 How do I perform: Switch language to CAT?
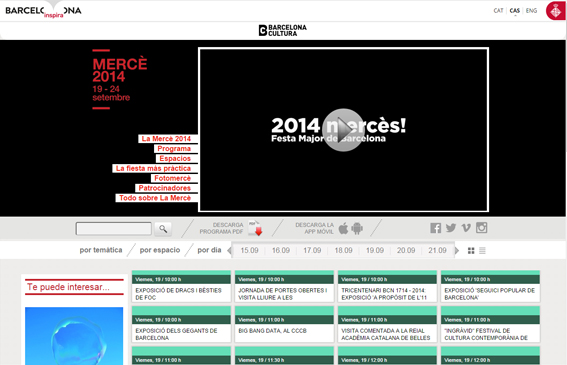pos(498,11)
